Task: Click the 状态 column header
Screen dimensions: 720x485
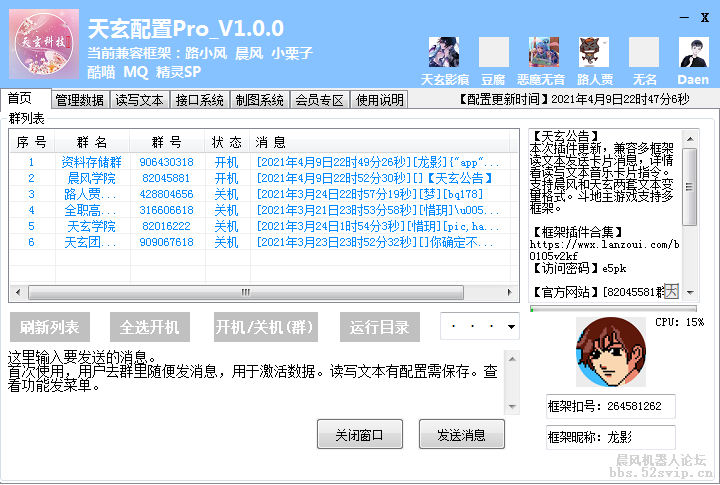Action: tap(227, 142)
